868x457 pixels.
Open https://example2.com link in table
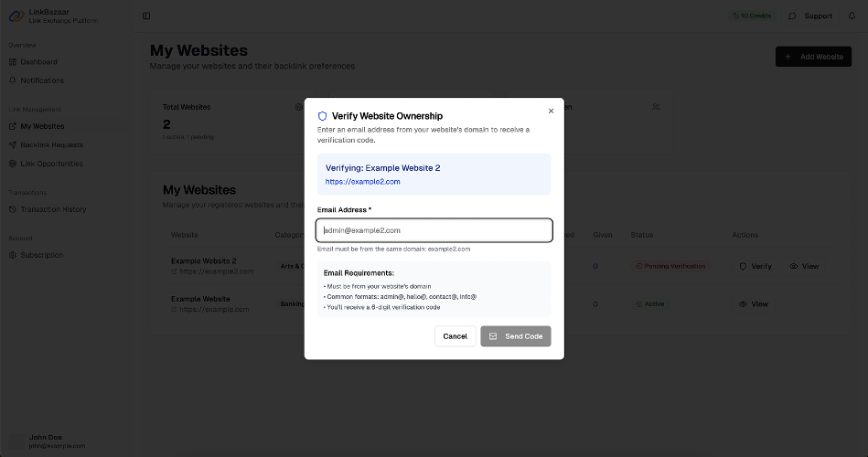click(x=217, y=271)
